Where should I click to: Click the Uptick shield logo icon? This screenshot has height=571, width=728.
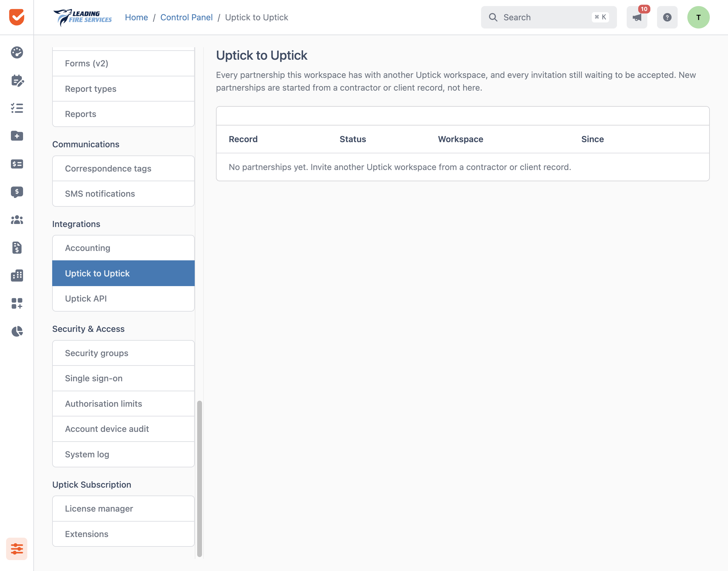17,17
